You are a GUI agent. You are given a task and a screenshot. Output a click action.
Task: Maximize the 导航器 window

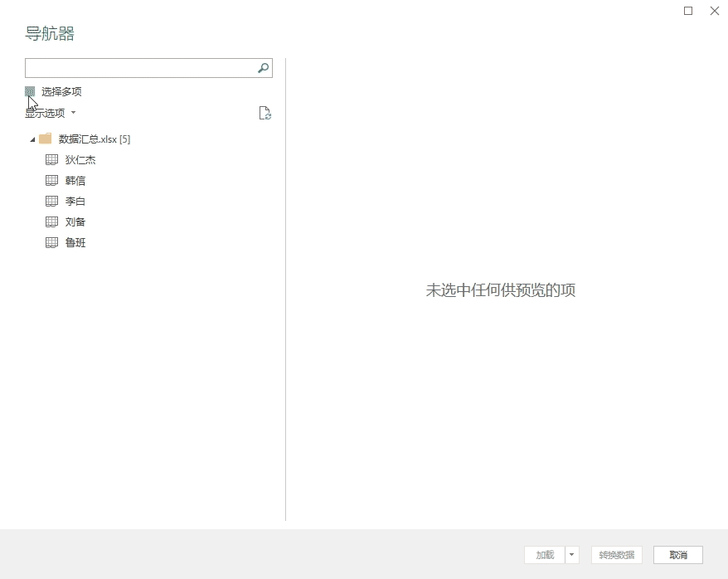pos(688,11)
